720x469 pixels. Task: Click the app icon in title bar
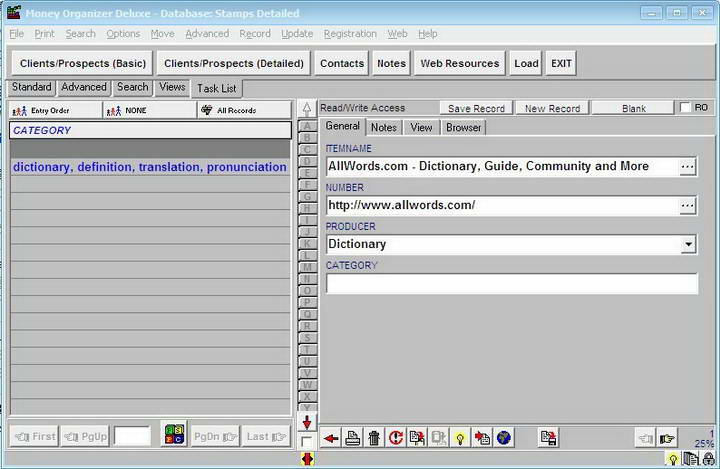[x=14, y=12]
